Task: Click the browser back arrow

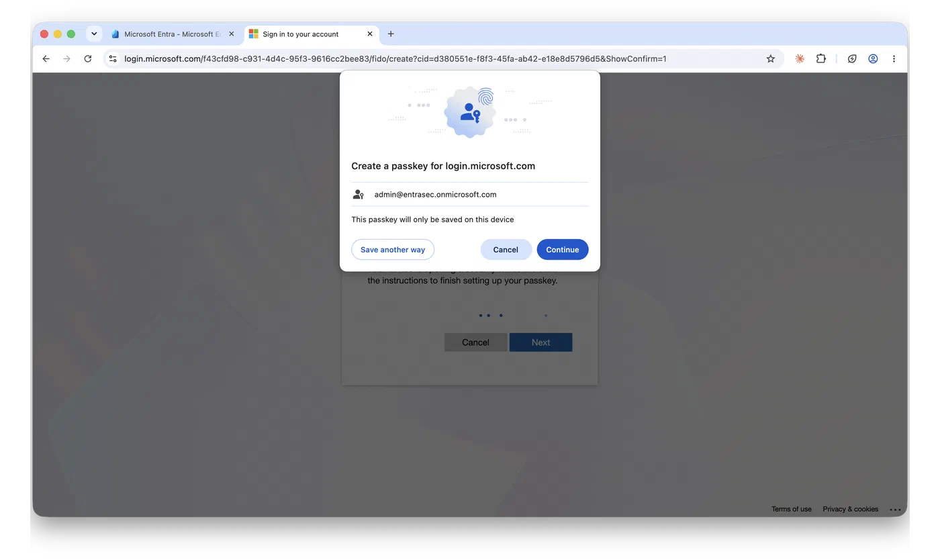Action: 46,58
